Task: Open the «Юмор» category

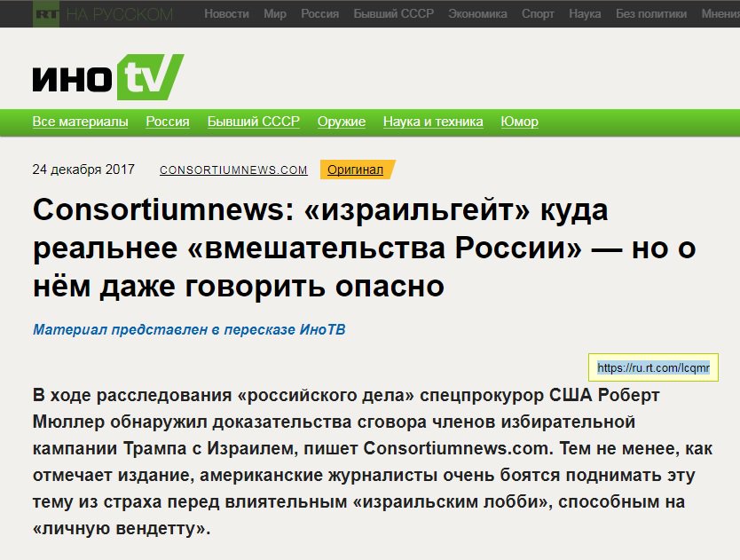Action: point(520,122)
